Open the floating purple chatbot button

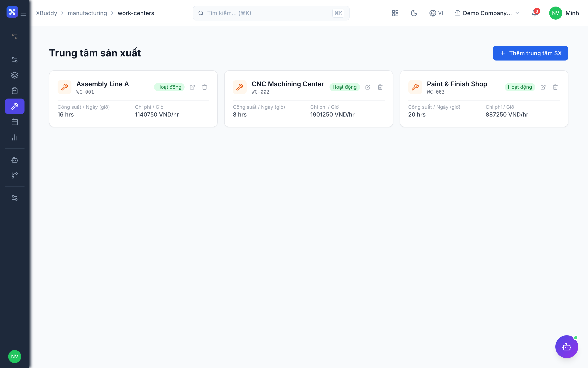(x=567, y=347)
